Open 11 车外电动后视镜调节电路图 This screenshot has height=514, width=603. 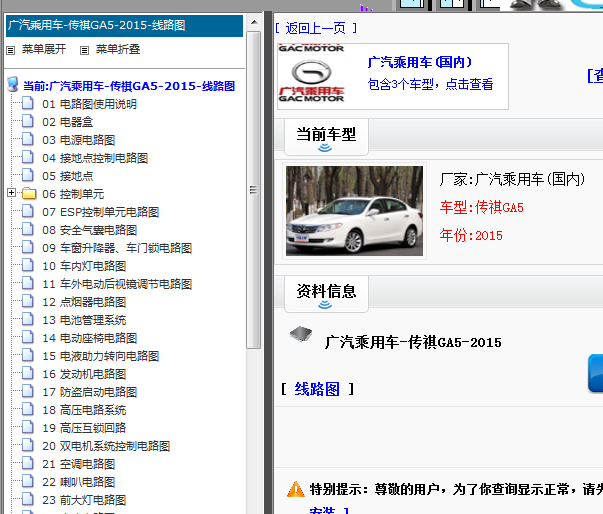coord(117,284)
